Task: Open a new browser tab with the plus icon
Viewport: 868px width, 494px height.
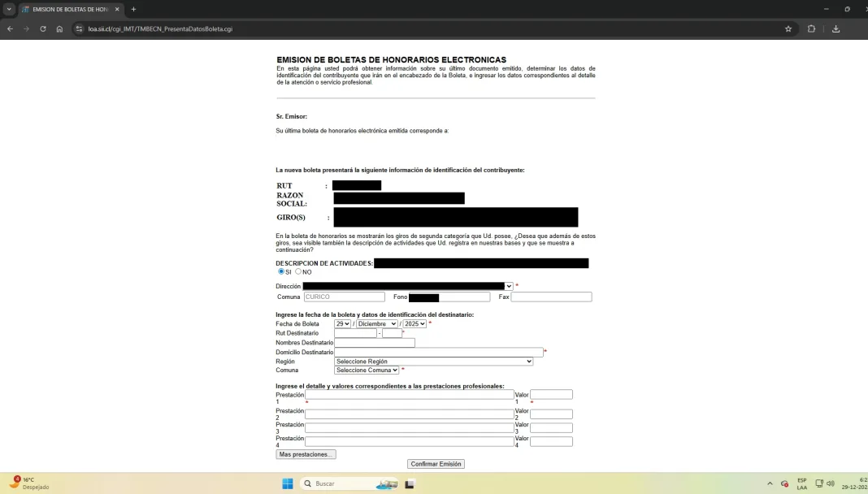Action: pyautogui.click(x=133, y=9)
